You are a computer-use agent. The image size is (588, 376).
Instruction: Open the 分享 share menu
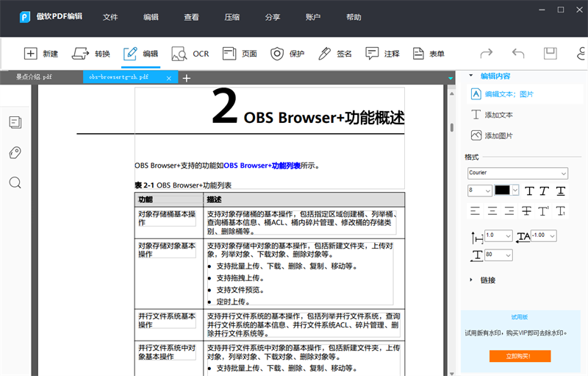pos(272,17)
